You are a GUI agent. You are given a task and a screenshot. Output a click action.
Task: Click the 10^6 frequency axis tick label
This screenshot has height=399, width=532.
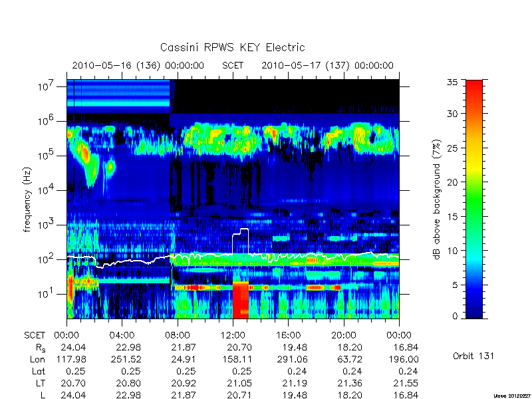(x=46, y=120)
